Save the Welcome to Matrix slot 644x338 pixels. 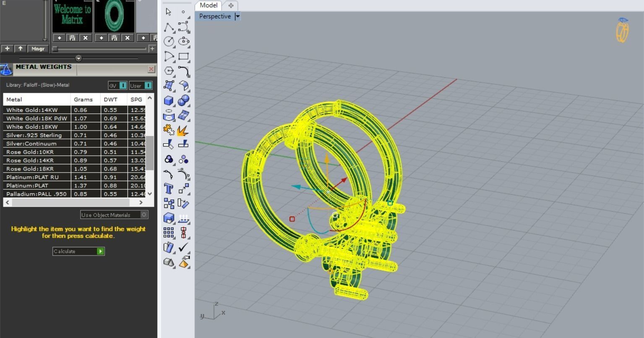(x=73, y=38)
